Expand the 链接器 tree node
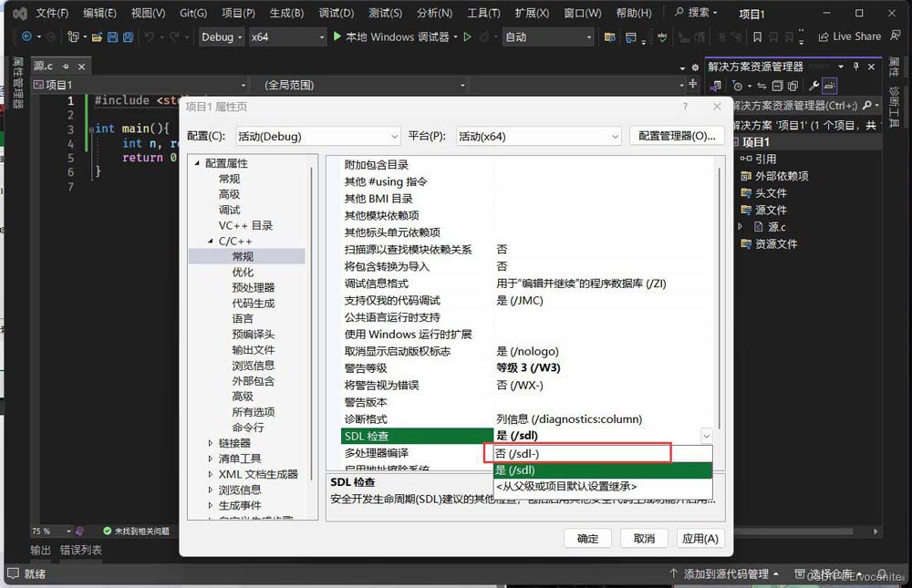 211,443
